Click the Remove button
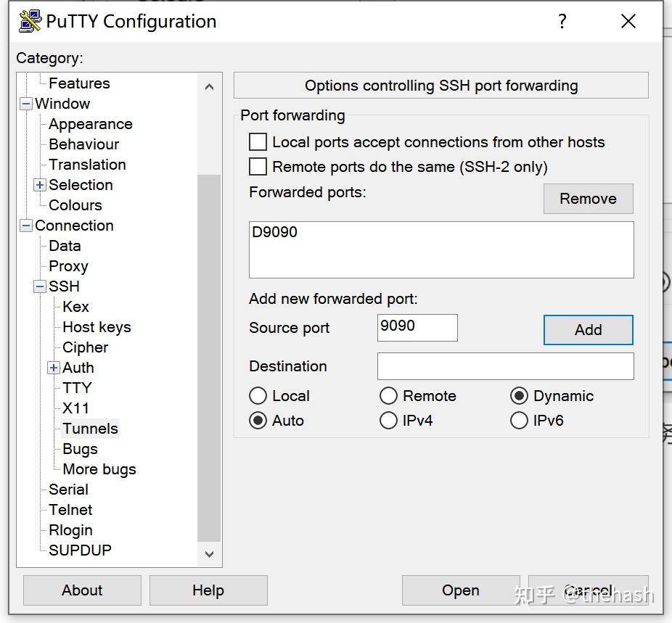Image resolution: width=672 pixels, height=623 pixels. click(x=588, y=199)
